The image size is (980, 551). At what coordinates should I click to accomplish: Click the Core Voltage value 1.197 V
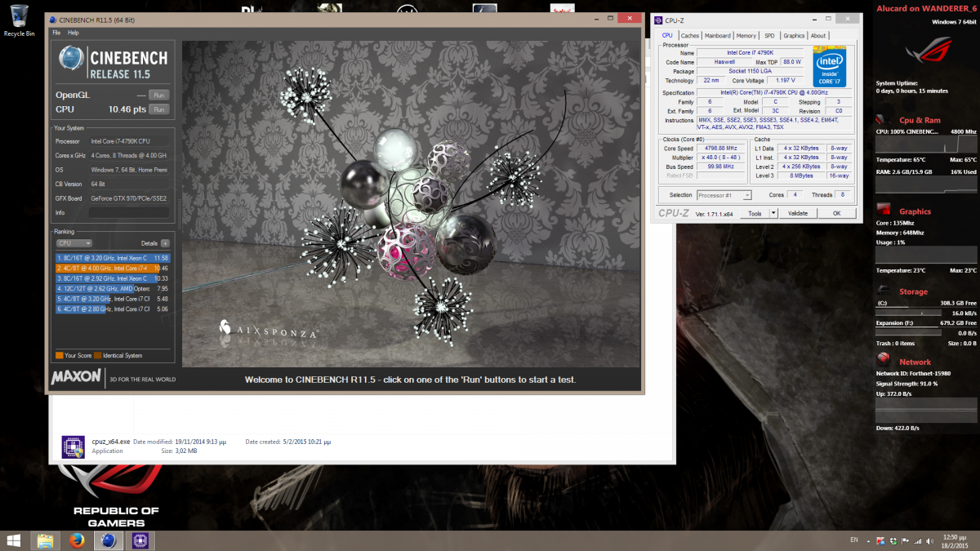click(x=786, y=81)
